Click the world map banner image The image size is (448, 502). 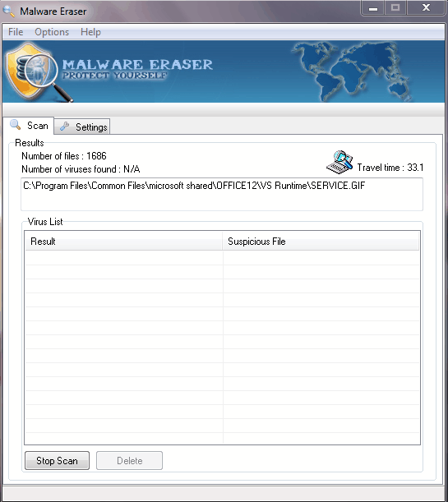click(x=353, y=71)
